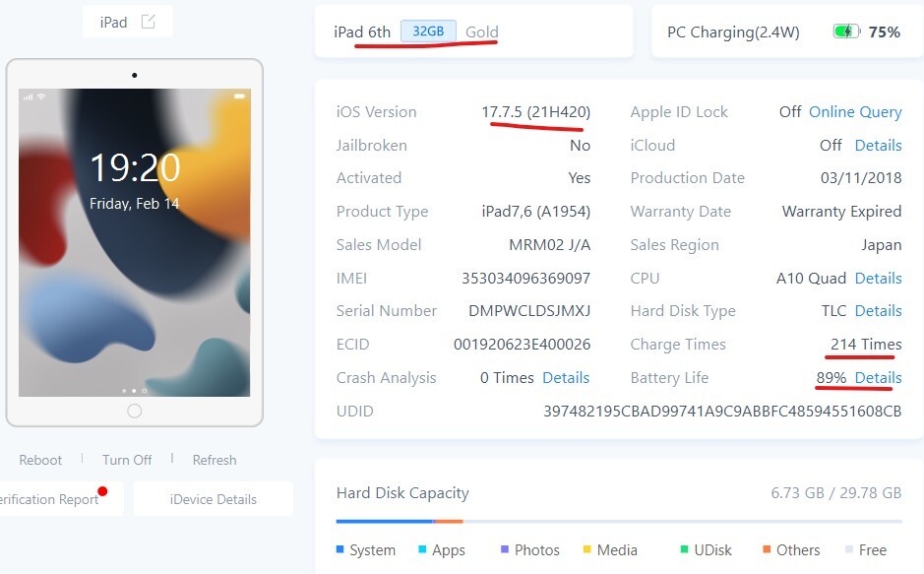
Task: Click the 214 Times charge count
Action: (866, 345)
